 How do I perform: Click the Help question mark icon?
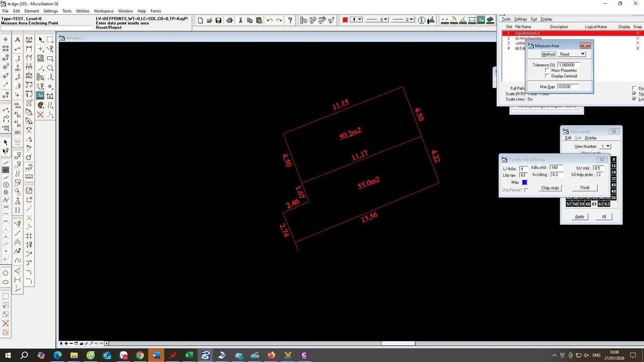pos(290,20)
